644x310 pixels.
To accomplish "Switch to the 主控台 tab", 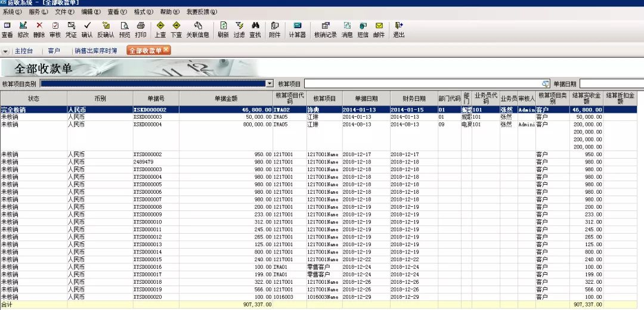I will point(23,51).
